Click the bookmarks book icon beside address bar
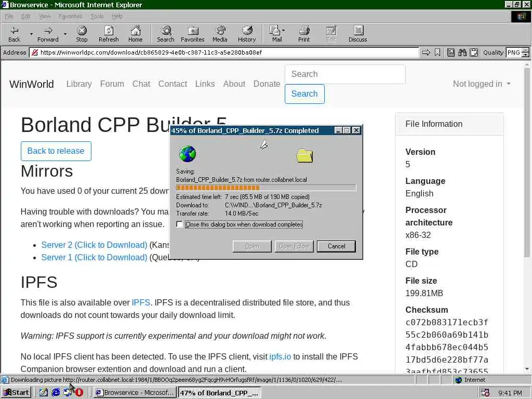 (x=450, y=52)
